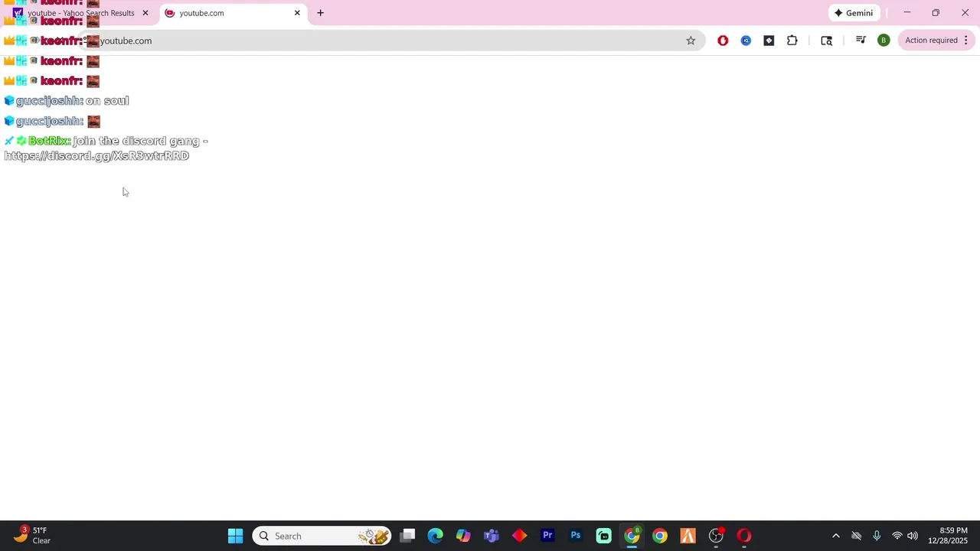Click the taskbar Search box
The width and height of the screenshot is (980, 551).
point(322,536)
